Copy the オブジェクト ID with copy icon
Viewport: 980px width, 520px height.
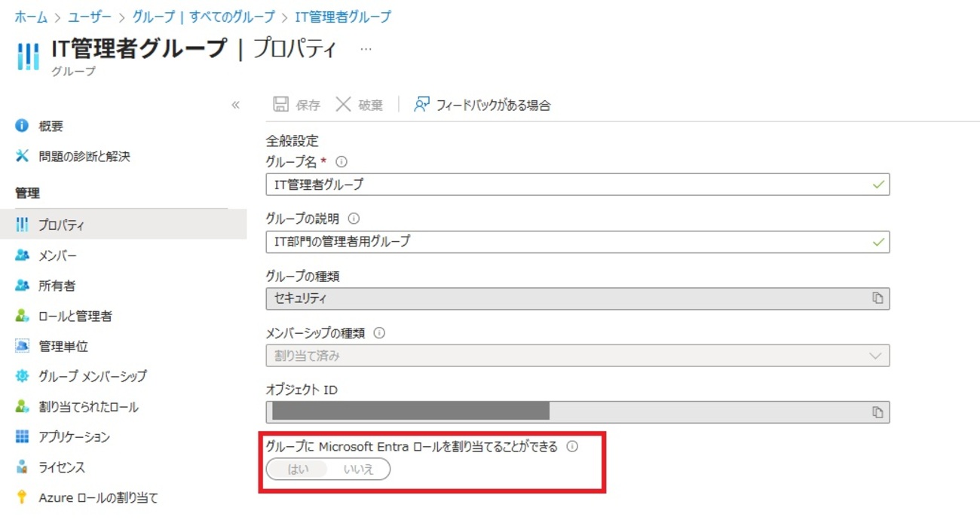coord(877,411)
